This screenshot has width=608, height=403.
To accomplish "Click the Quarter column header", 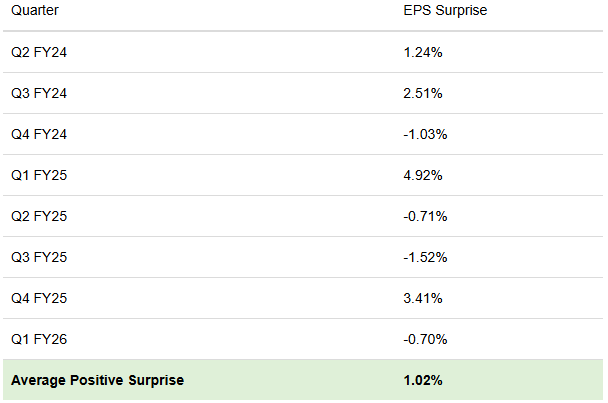I will pyautogui.click(x=36, y=11).
